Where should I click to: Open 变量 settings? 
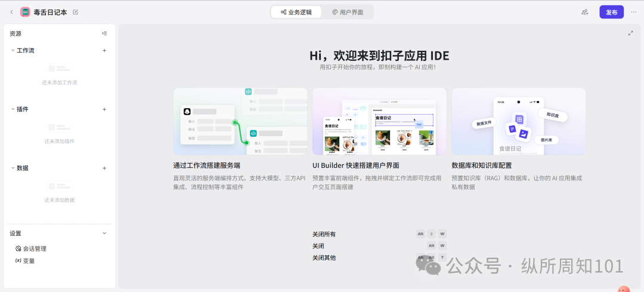tap(25, 261)
